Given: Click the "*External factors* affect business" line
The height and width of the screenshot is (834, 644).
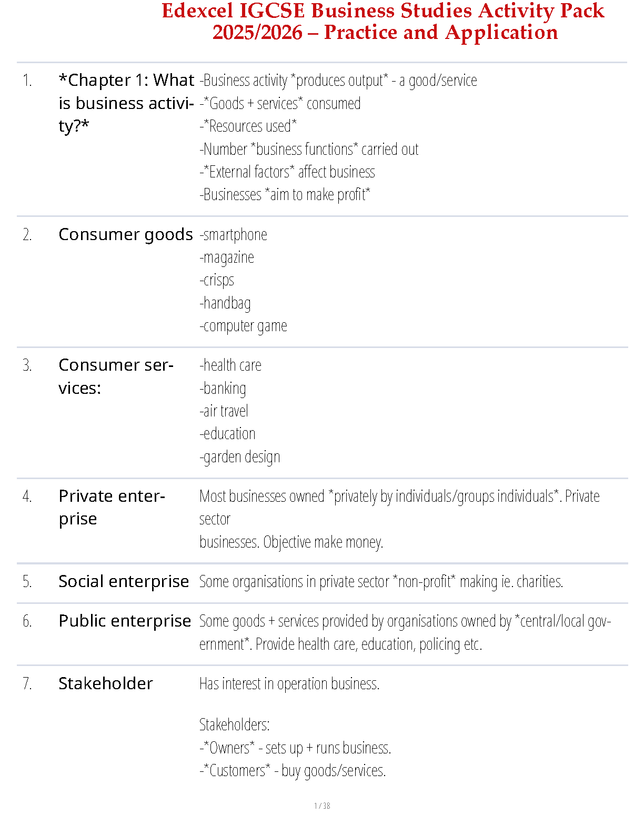Looking at the screenshot, I should [287, 172].
